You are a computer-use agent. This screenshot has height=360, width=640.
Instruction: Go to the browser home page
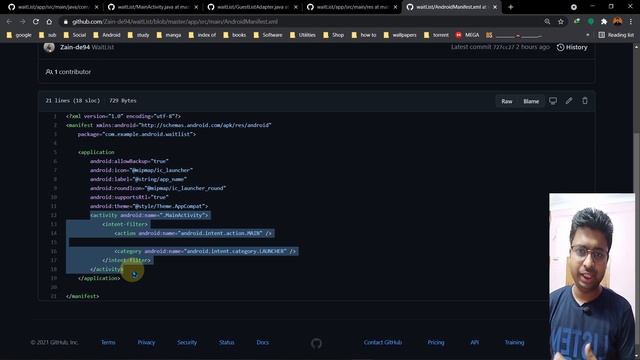49,22
